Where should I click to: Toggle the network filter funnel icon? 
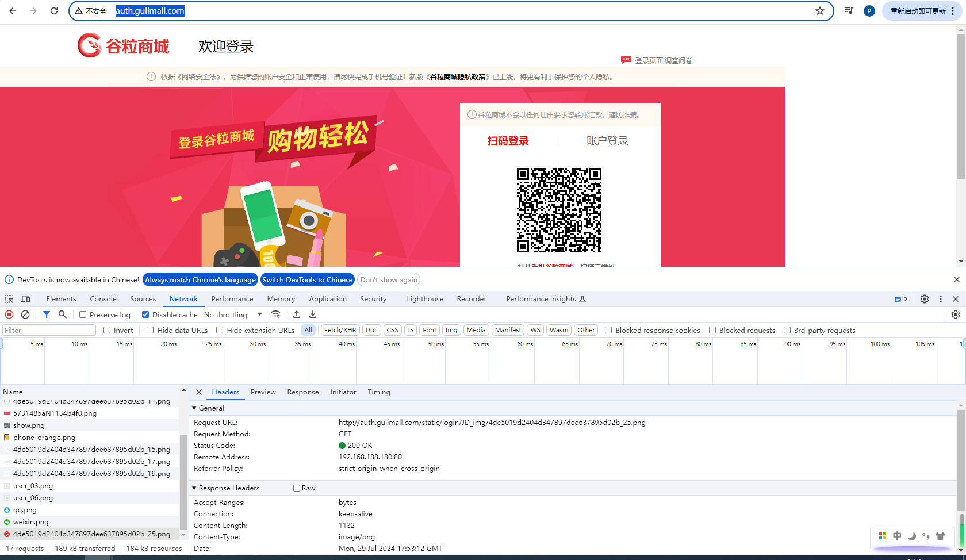pos(47,314)
